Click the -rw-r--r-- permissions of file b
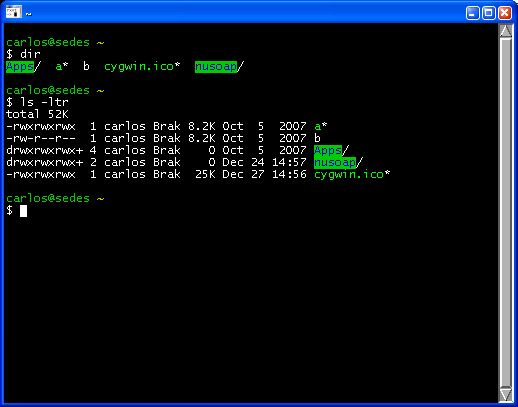518x407 pixels. point(41,138)
